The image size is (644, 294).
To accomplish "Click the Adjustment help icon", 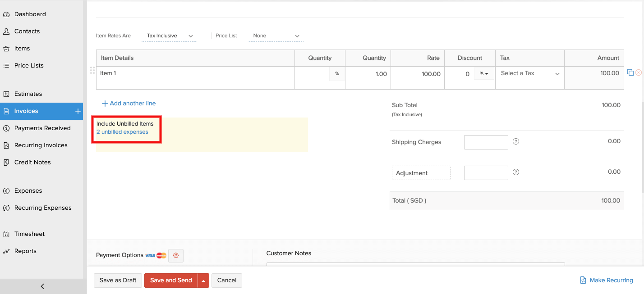I will point(515,172).
